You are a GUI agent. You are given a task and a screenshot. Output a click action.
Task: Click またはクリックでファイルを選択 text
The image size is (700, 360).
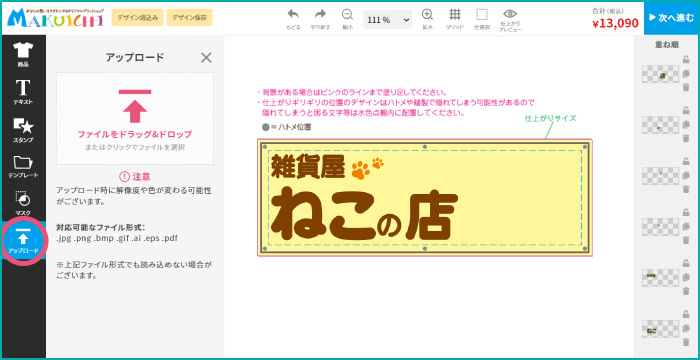click(x=135, y=147)
